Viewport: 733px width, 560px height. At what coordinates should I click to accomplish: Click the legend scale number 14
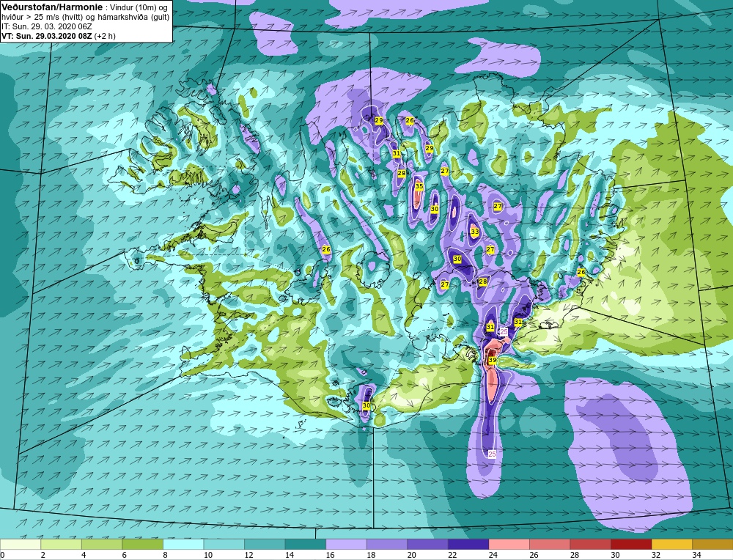(290, 555)
